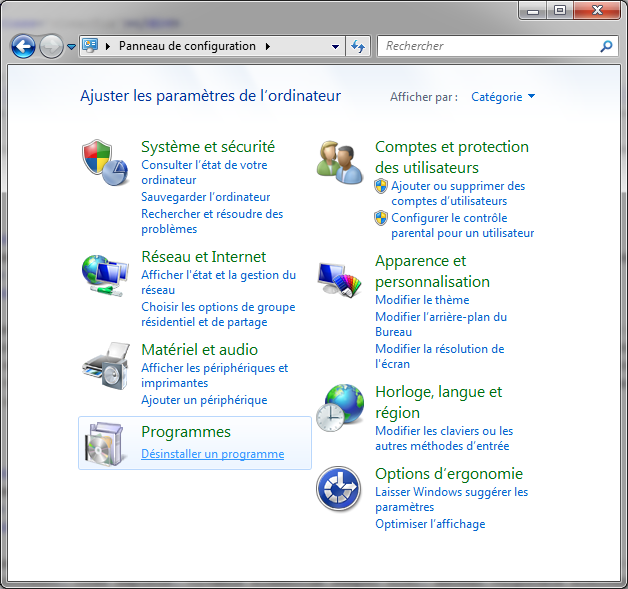Click in the Rechercher search field
This screenshot has width=628, height=589.
(488, 46)
